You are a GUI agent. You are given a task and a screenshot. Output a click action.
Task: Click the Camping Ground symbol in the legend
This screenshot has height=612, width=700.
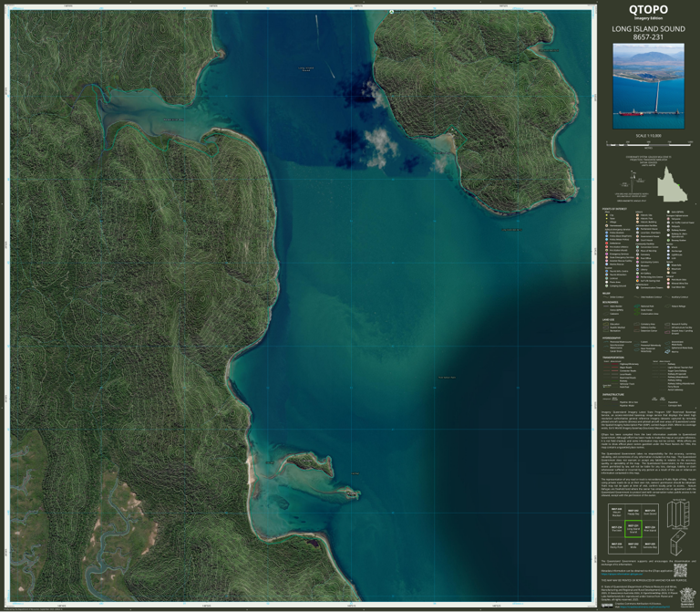pos(607,285)
